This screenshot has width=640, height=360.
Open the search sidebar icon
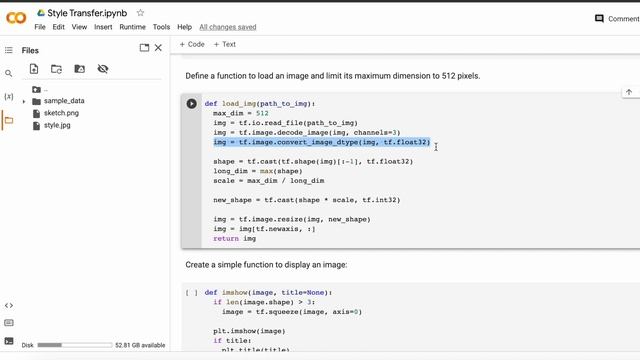[9, 73]
